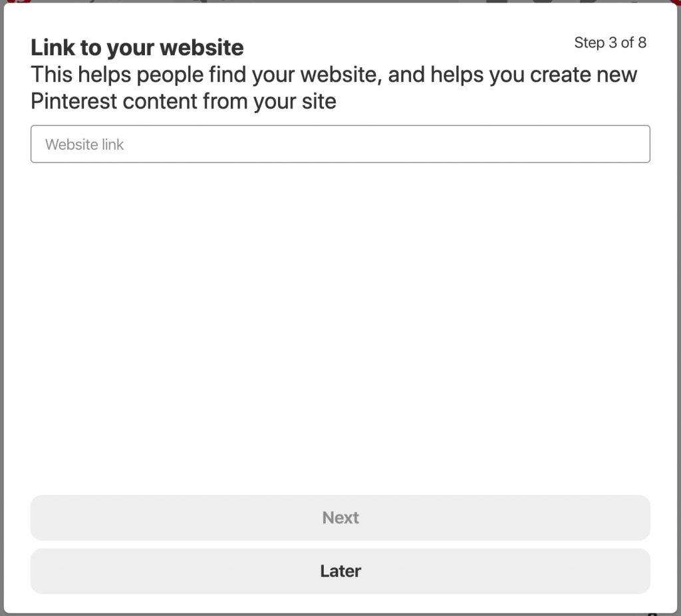
Task: Click the empty white area of the dialog
Action: click(340, 326)
